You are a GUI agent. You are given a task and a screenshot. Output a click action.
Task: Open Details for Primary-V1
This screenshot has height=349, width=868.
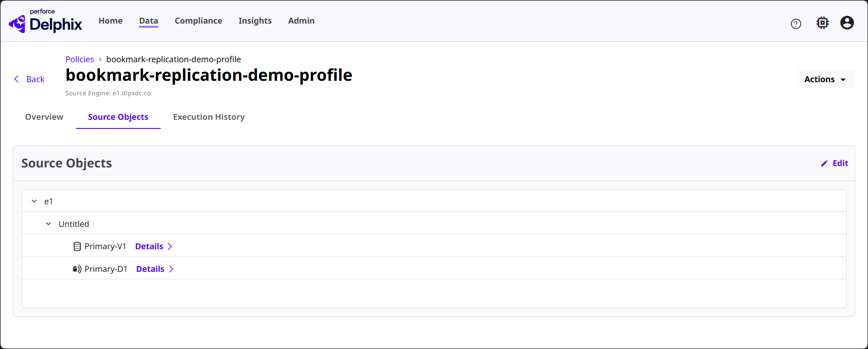153,246
